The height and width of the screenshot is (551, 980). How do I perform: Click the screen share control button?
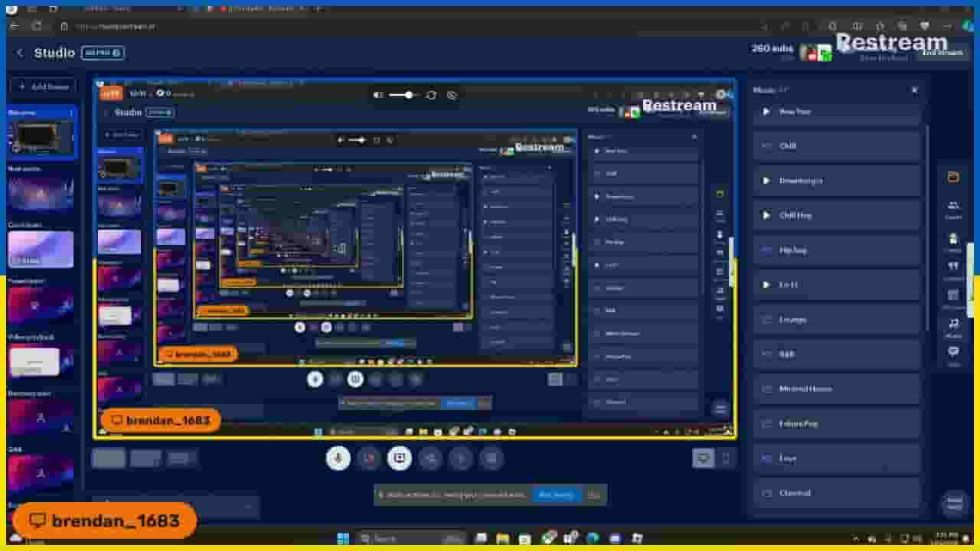[399, 458]
